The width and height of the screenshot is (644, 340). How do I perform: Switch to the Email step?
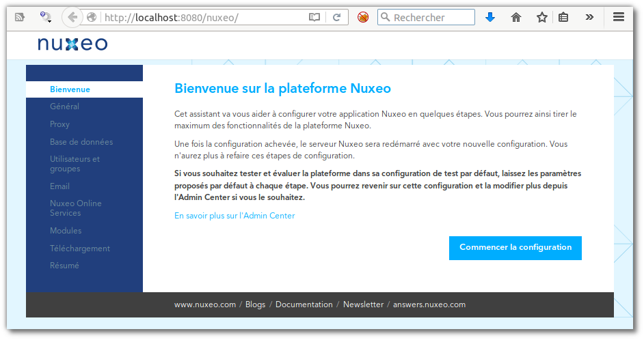coord(60,186)
